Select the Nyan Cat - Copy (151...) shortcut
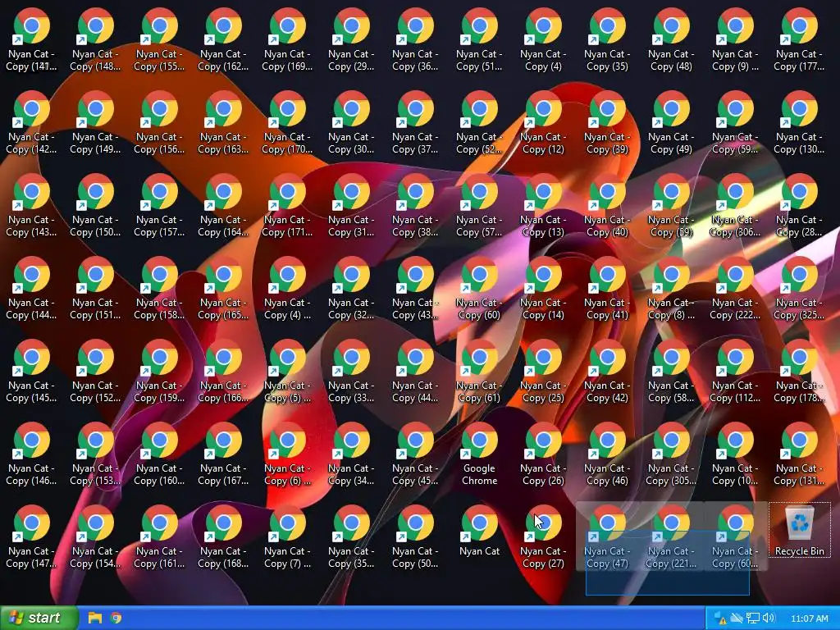 (x=95, y=288)
